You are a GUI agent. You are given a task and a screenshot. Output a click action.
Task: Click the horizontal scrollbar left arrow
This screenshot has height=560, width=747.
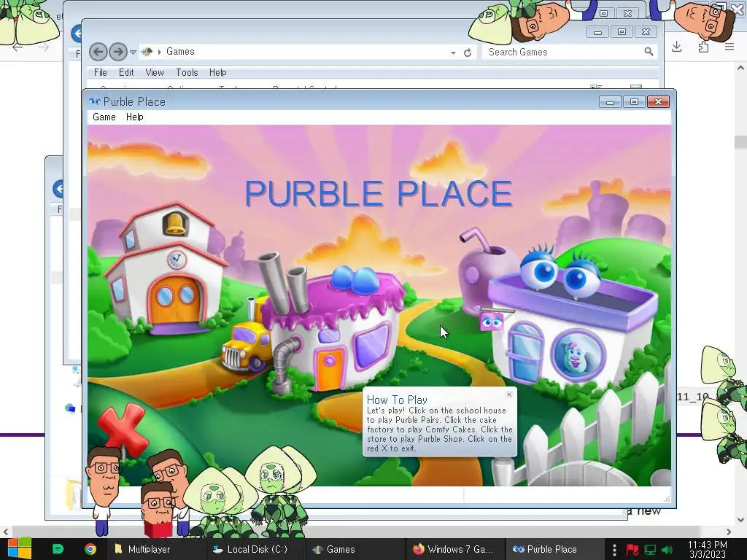(x=5, y=532)
